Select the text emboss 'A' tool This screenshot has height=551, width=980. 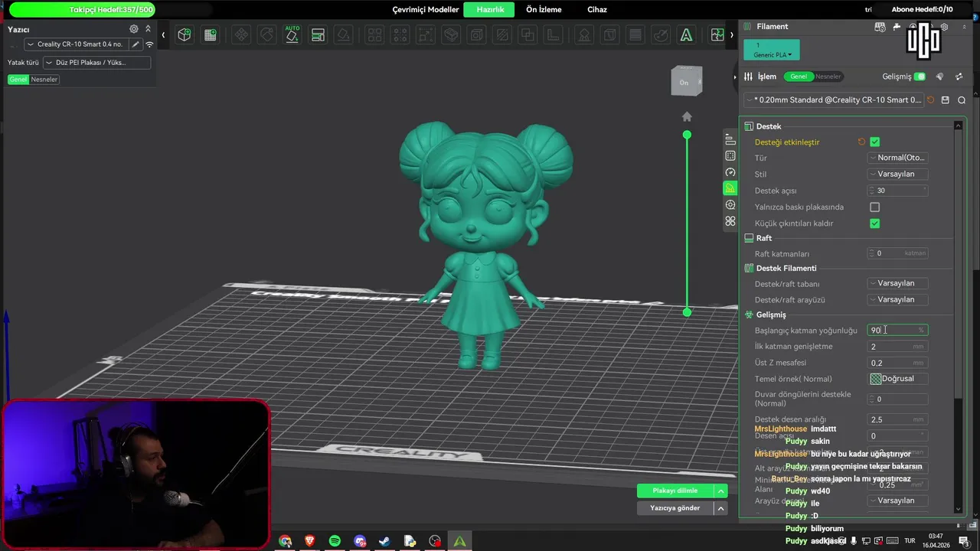pos(687,34)
